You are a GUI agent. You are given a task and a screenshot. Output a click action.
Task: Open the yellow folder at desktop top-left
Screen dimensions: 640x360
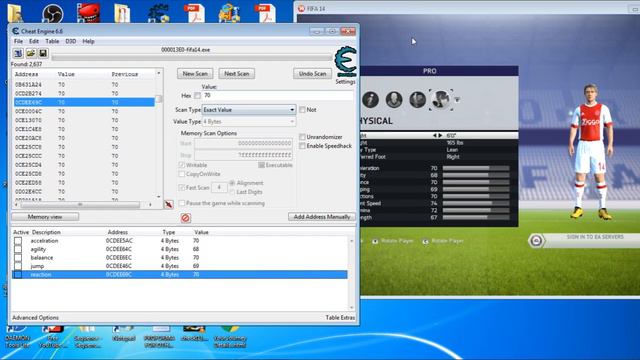pyautogui.click(x=16, y=13)
